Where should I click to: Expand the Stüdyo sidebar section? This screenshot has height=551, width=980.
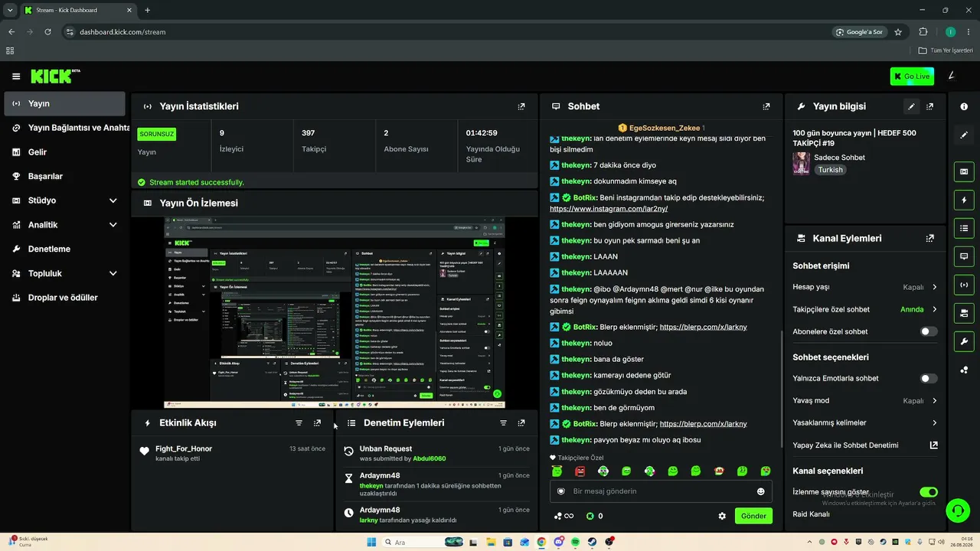(65, 201)
